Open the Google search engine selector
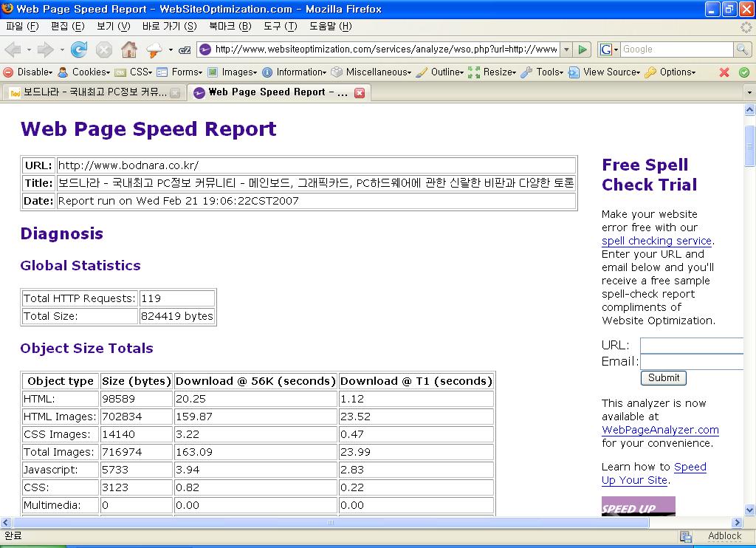 [608, 49]
